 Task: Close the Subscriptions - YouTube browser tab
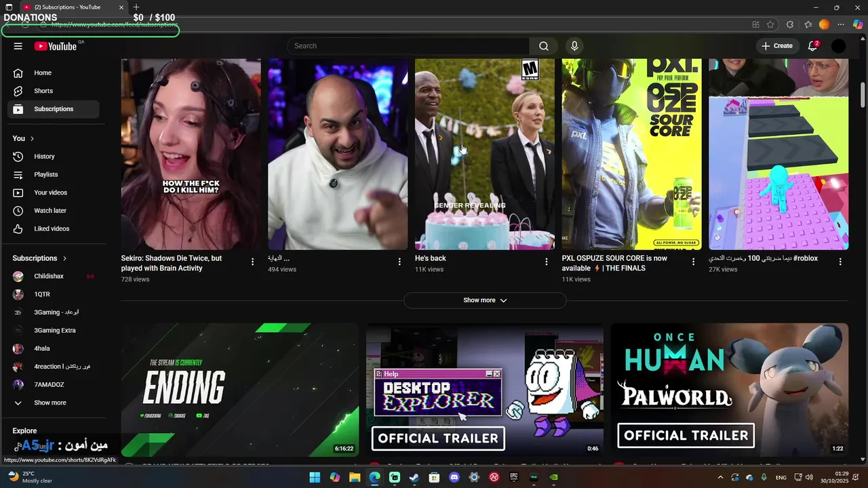coord(121,7)
